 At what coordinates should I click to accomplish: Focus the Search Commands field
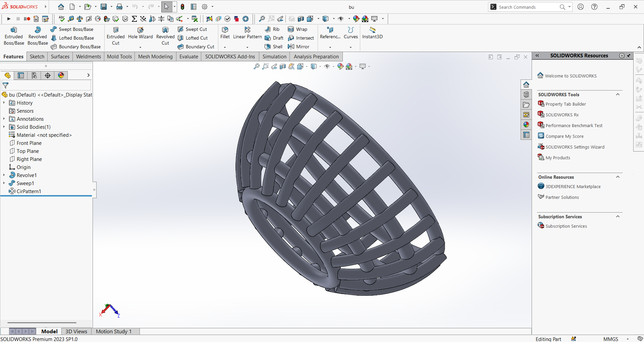coord(527,7)
